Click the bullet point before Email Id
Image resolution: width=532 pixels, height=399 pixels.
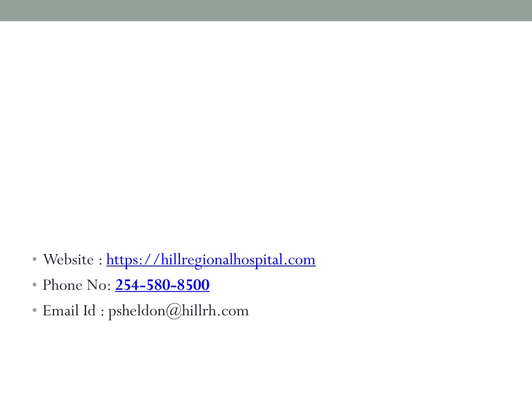[x=34, y=311]
